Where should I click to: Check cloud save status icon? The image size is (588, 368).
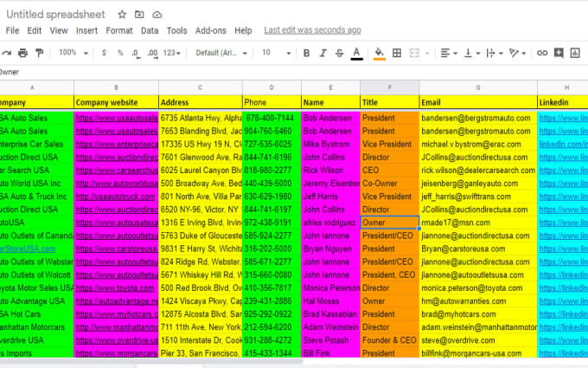(157, 15)
